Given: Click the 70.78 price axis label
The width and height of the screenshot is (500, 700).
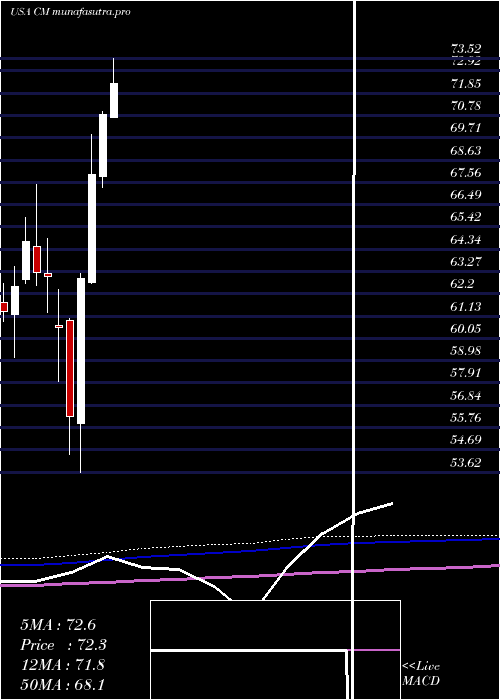Looking at the screenshot, I should point(466,106).
